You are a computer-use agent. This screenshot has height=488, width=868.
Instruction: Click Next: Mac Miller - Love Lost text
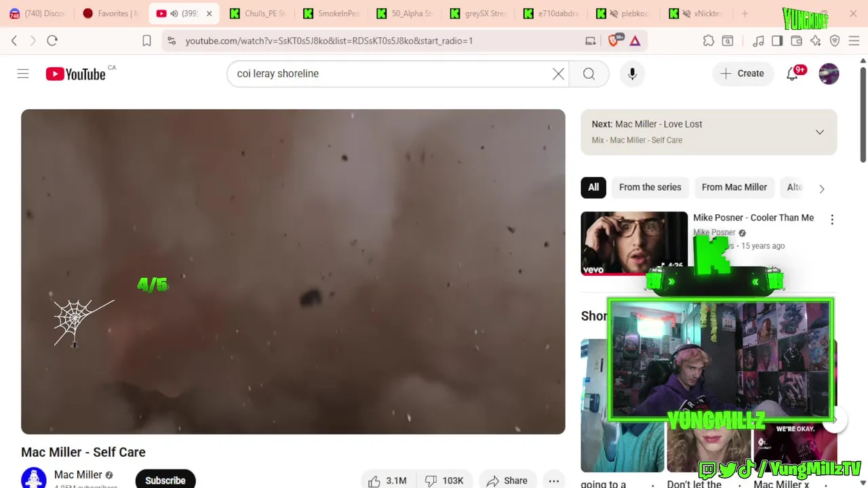[647, 124]
